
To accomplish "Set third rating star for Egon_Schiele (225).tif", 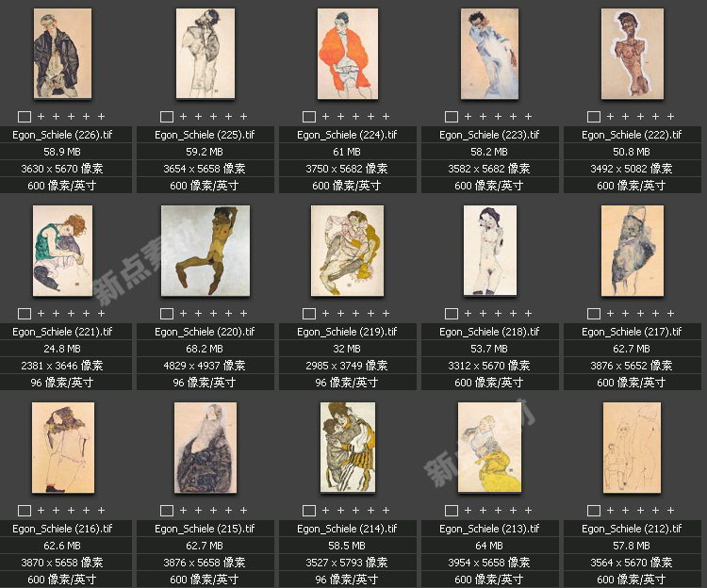I will (214, 116).
